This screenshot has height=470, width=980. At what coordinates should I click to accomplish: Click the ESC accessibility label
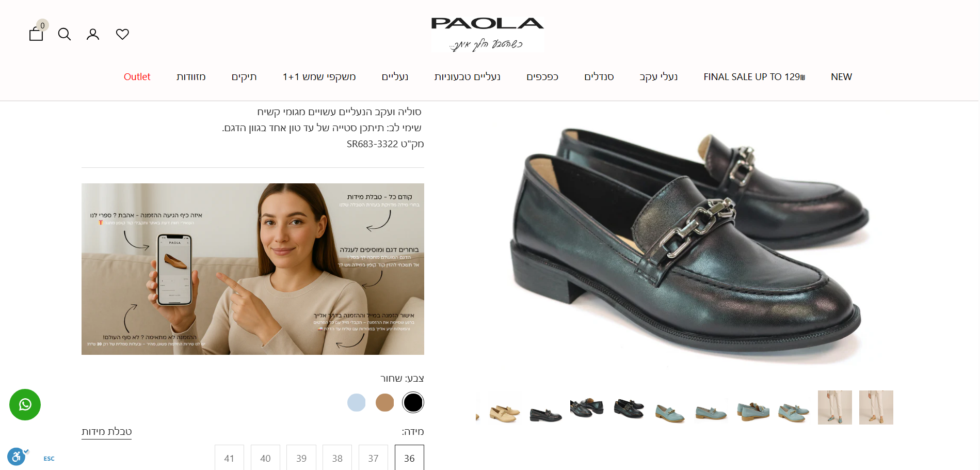[49, 459]
